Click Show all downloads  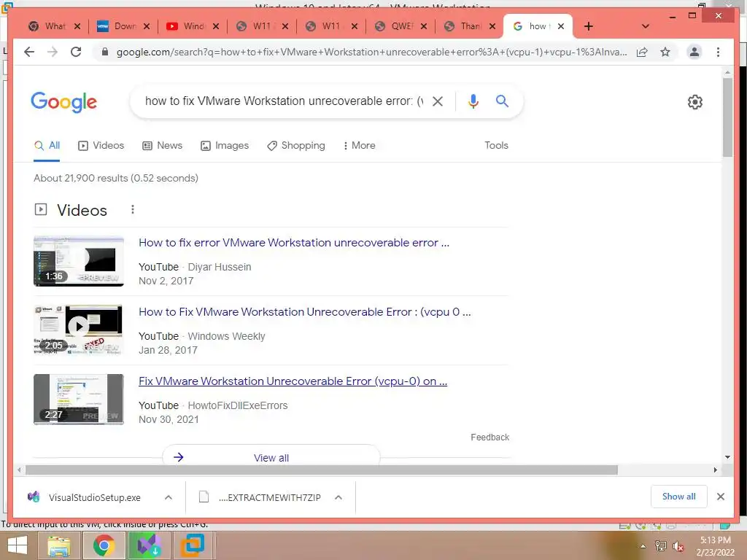coord(679,497)
